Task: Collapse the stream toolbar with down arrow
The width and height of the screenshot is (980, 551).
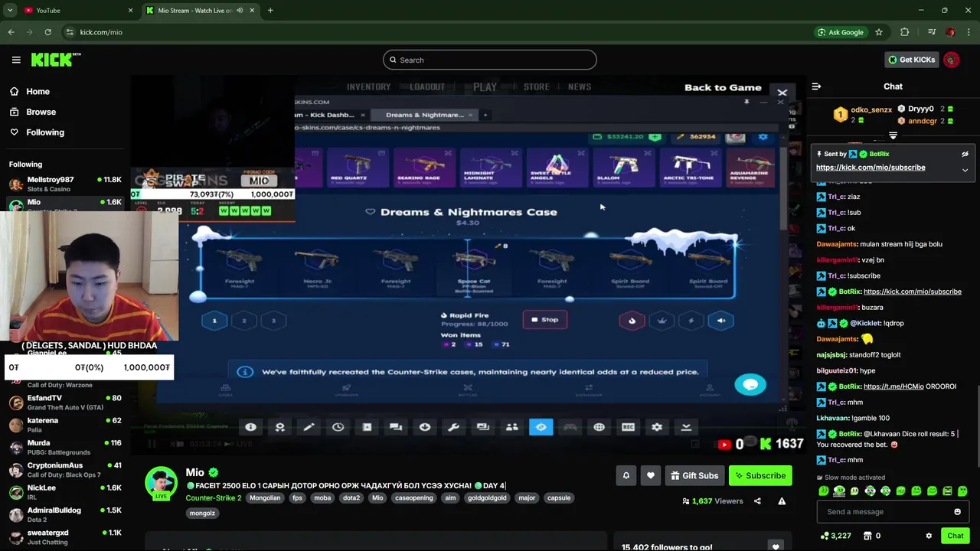Action: (686, 427)
